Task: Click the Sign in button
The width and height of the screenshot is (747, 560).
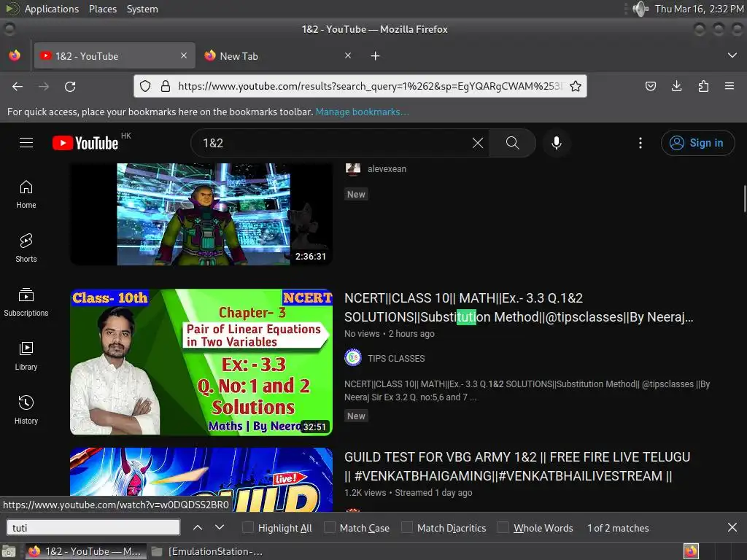Action: (x=697, y=143)
